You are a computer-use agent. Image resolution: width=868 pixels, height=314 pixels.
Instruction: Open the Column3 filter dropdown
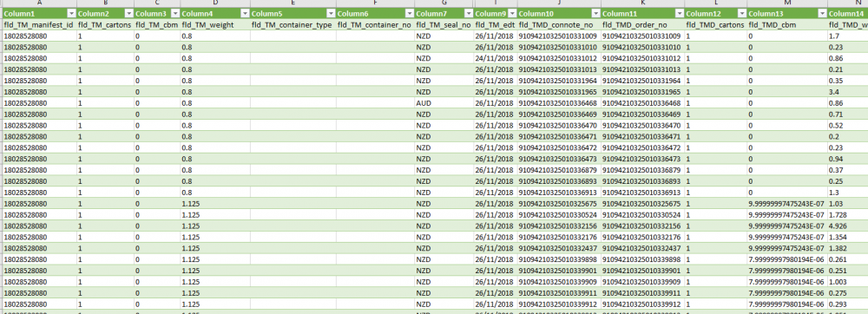pyautogui.click(x=174, y=13)
